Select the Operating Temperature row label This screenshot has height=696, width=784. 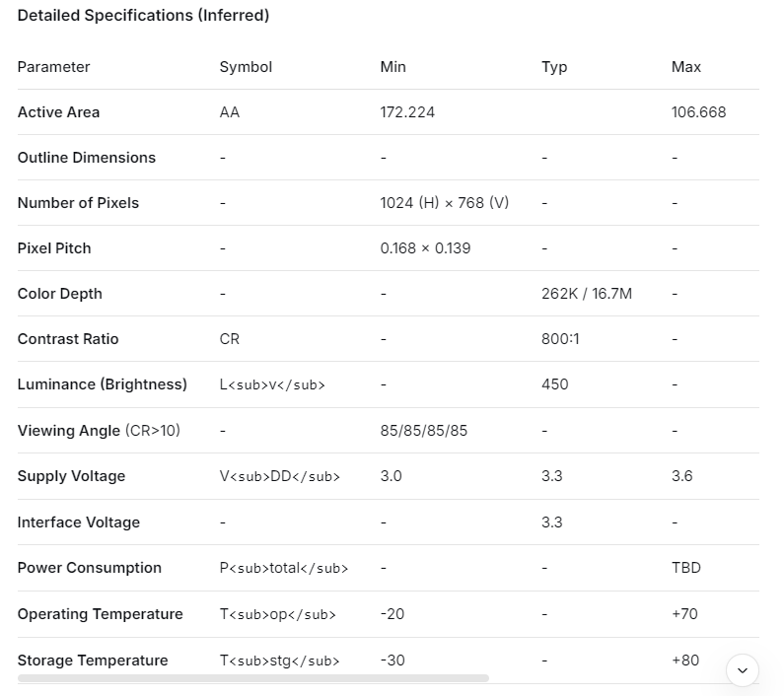101,614
